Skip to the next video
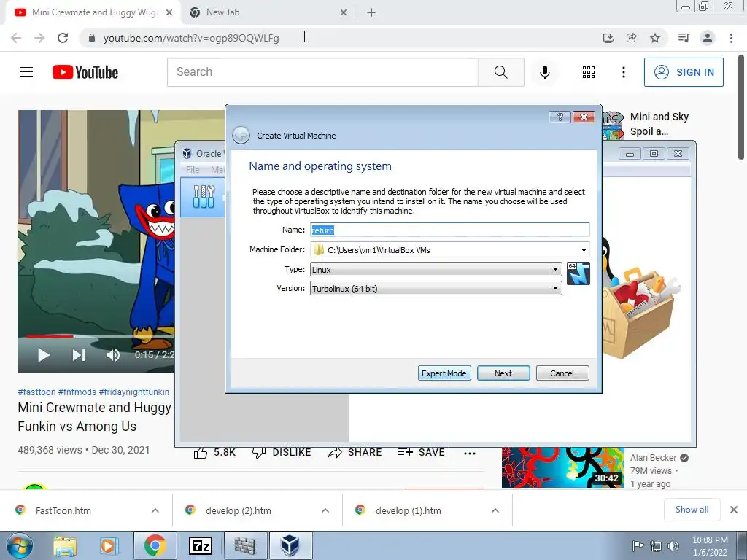Viewport: 747px width, 560px height. tap(79, 355)
